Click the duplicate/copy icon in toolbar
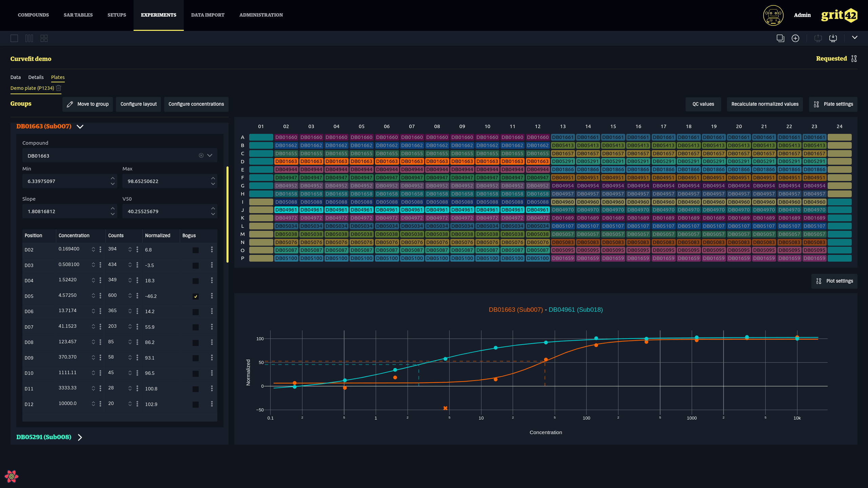This screenshot has width=868, height=488. click(781, 38)
